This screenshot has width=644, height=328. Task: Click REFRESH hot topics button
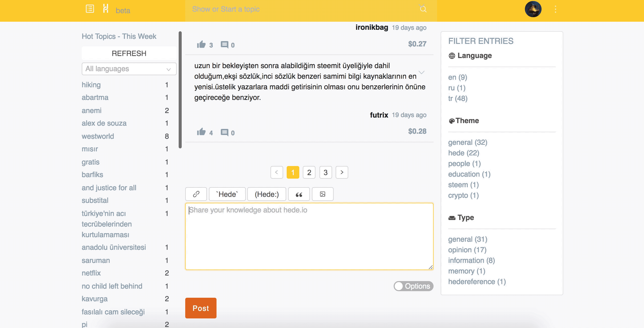[129, 53]
